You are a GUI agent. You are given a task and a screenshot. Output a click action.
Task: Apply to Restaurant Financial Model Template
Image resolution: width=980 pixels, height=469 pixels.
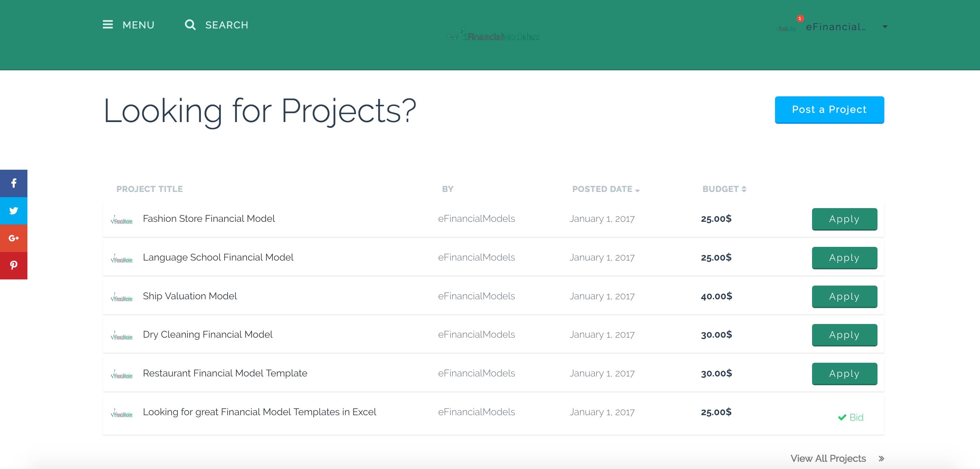[845, 374]
